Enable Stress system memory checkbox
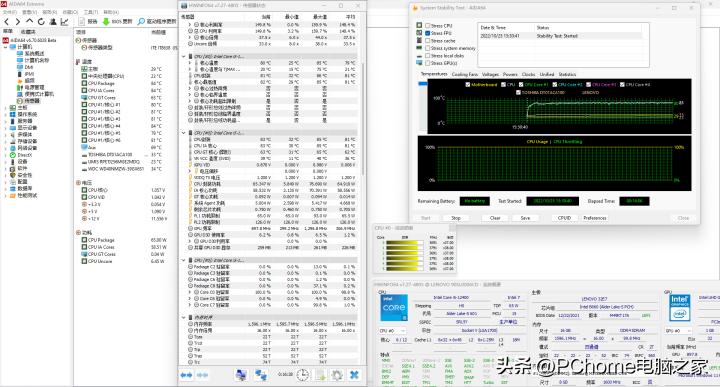 pyautogui.click(x=428, y=48)
